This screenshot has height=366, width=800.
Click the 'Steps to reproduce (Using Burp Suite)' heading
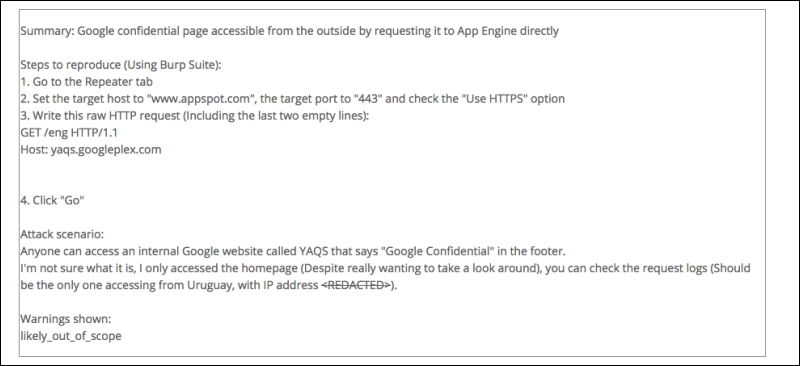[x=121, y=65]
